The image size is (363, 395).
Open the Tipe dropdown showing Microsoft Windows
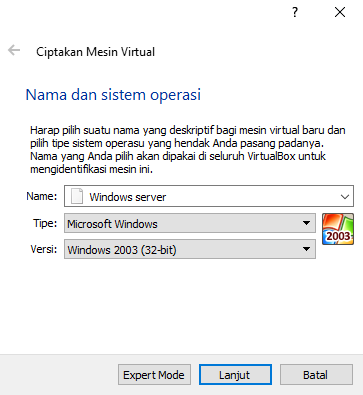pyautogui.click(x=190, y=223)
